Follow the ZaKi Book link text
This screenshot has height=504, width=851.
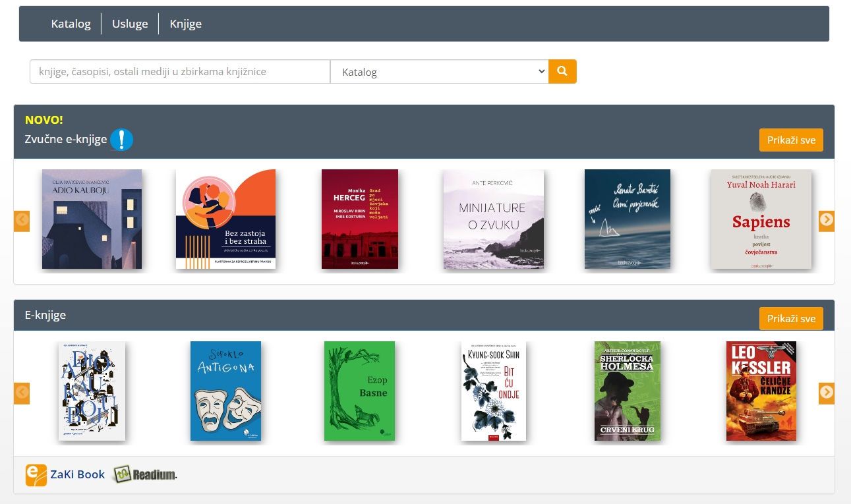point(78,474)
